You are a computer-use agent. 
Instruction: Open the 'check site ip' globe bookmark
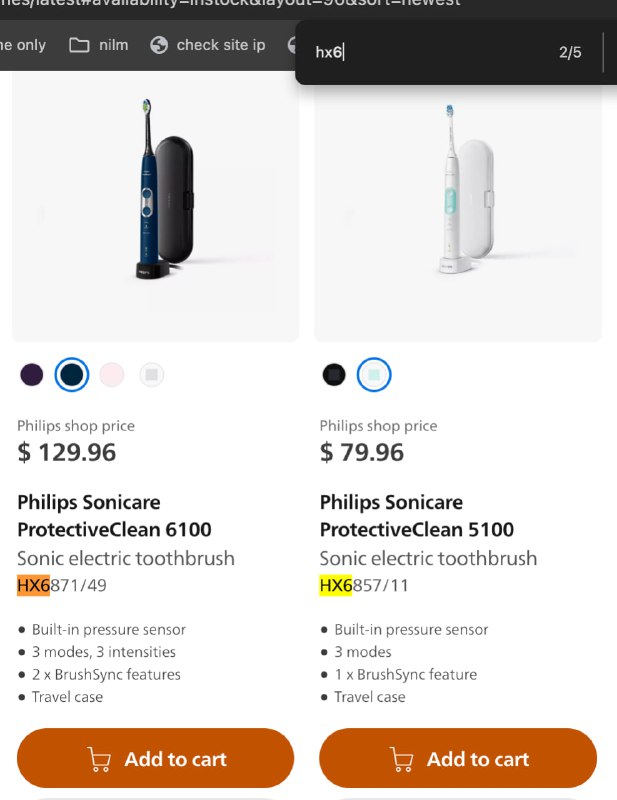(159, 45)
